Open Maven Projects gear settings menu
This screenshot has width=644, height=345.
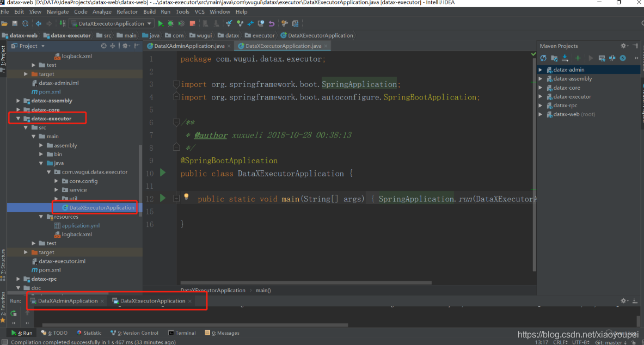tap(624, 46)
